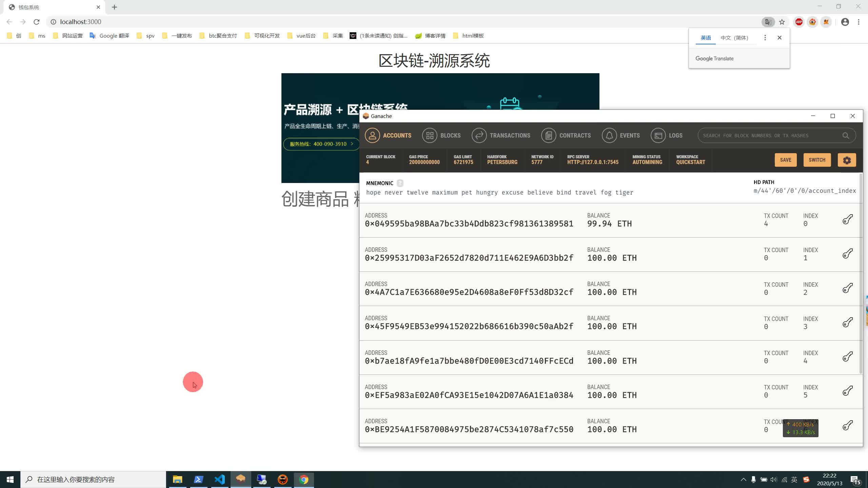Show private key for account index 3
This screenshot has height=488, width=868.
click(848, 322)
